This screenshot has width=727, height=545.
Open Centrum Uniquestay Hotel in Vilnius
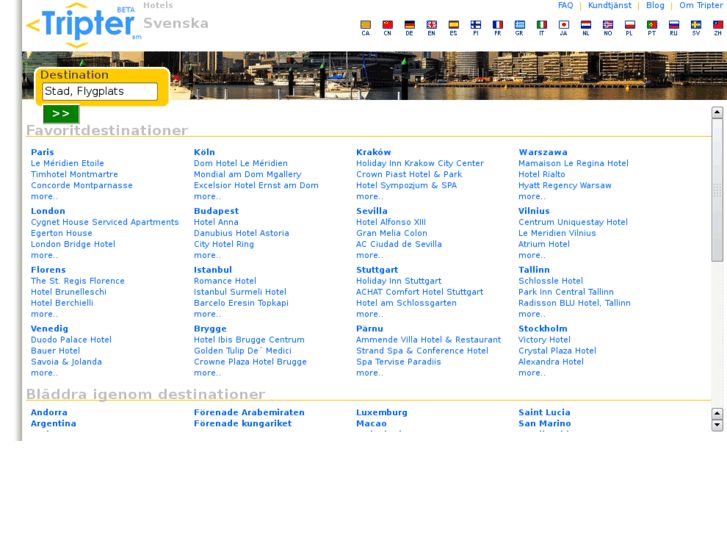pos(573,222)
